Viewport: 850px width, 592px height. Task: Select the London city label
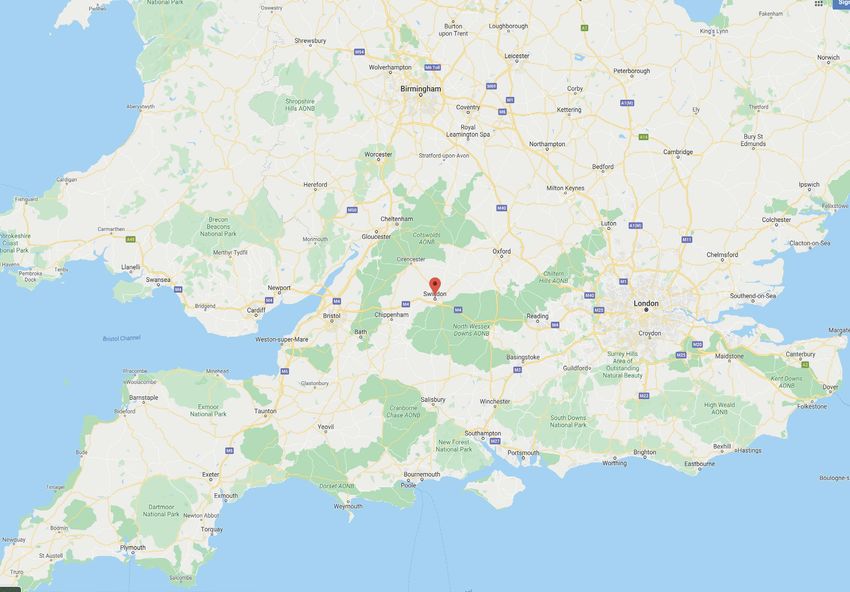point(646,304)
